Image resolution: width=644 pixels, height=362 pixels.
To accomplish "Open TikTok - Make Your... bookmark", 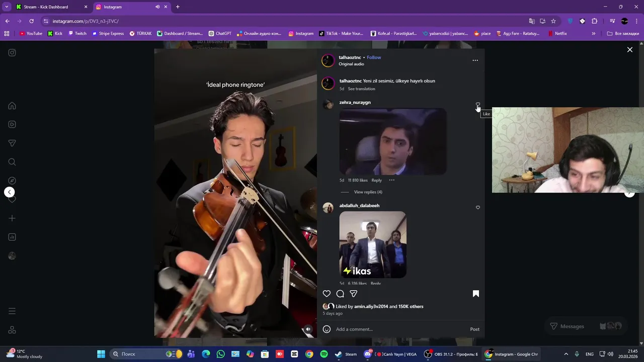I will [341, 34].
